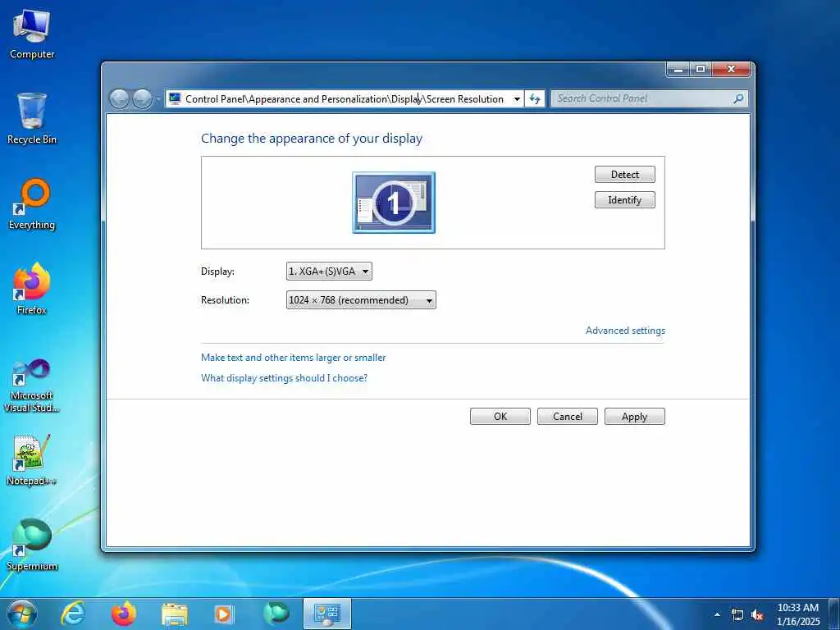Click the muted volume tray icon
Viewport: 840px width, 630px height.
(757, 615)
